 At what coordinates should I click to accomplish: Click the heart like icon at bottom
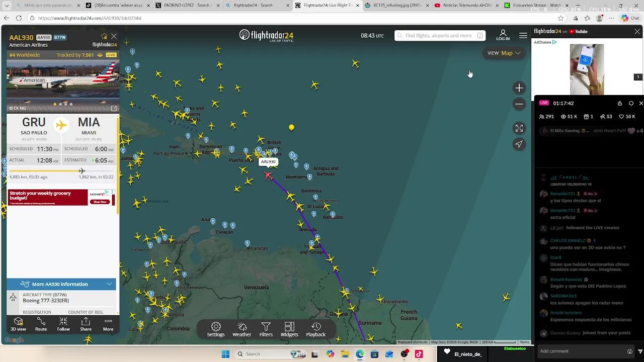pyautogui.click(x=447, y=351)
